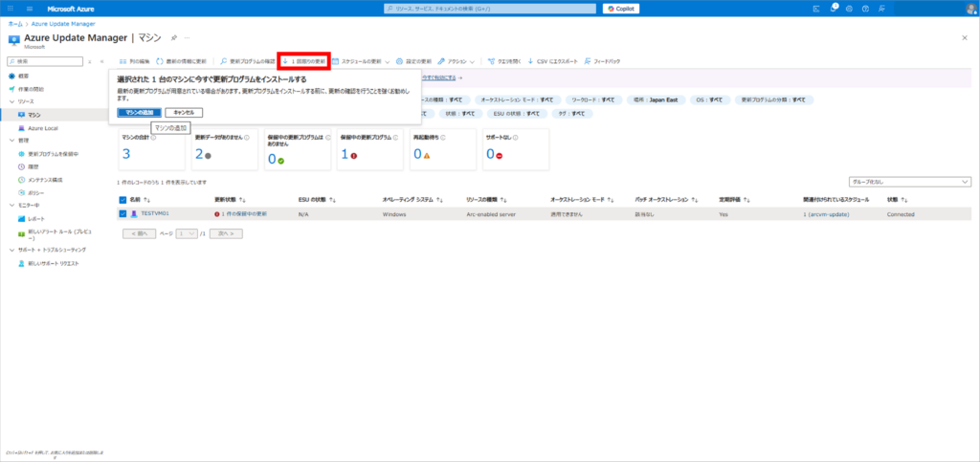
Task: Uncheck the TESTVM01 row checkbox
Action: tap(122, 214)
